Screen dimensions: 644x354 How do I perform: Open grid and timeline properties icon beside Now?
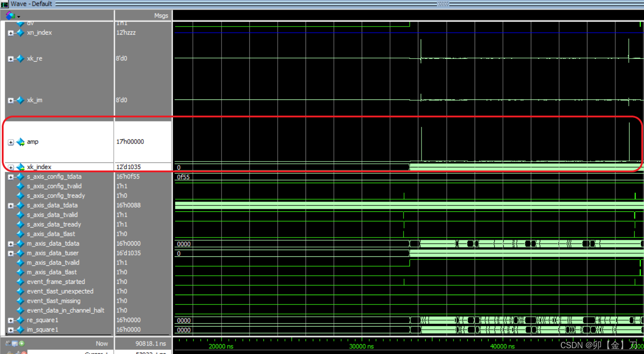pyautogui.click(x=15, y=343)
